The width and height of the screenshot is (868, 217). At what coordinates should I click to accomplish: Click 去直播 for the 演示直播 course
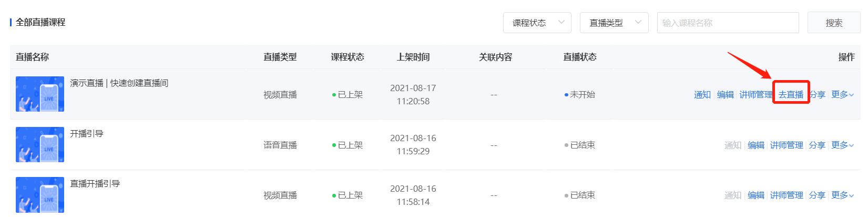[x=791, y=95]
